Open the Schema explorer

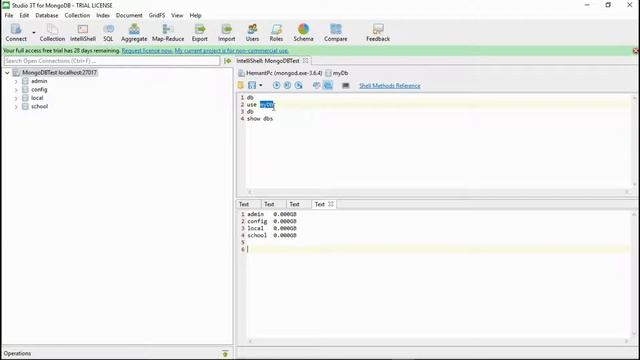pos(303,32)
